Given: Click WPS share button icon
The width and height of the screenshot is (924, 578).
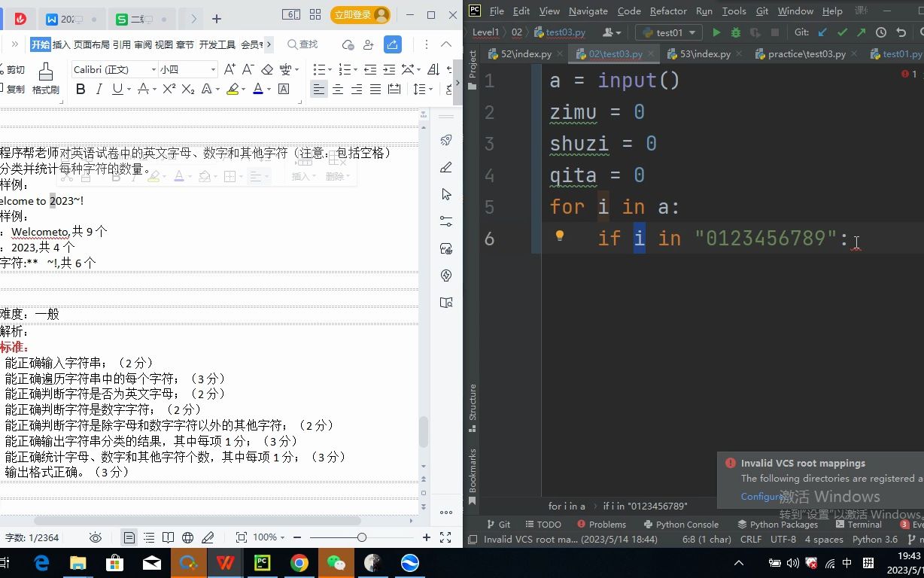Looking at the screenshot, I should point(393,44).
